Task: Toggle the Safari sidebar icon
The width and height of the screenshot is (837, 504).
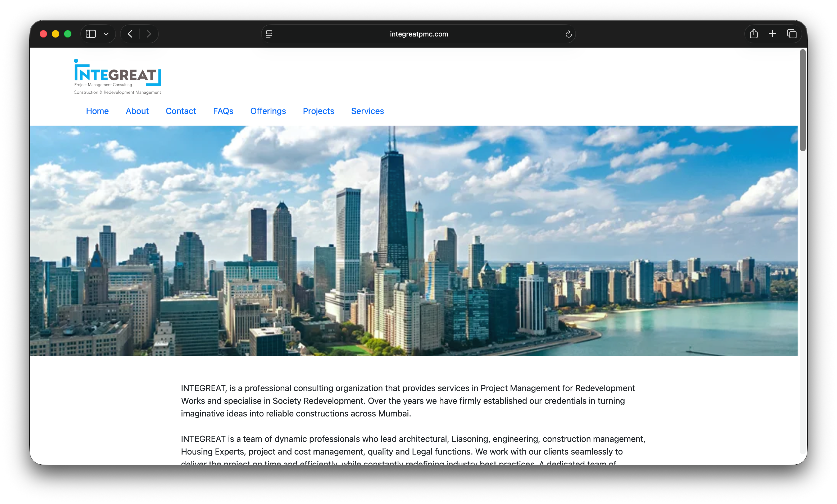Action: pos(91,34)
